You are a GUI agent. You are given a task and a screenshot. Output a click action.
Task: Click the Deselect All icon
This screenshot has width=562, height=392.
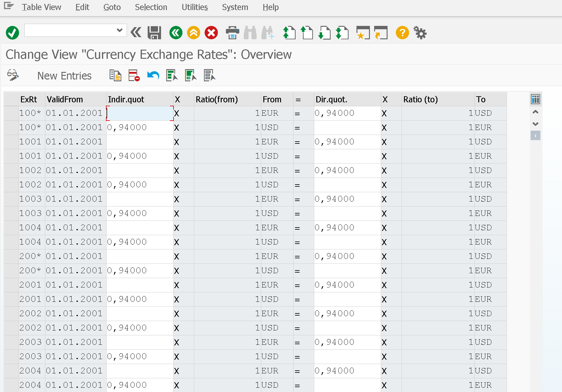pyautogui.click(x=210, y=76)
